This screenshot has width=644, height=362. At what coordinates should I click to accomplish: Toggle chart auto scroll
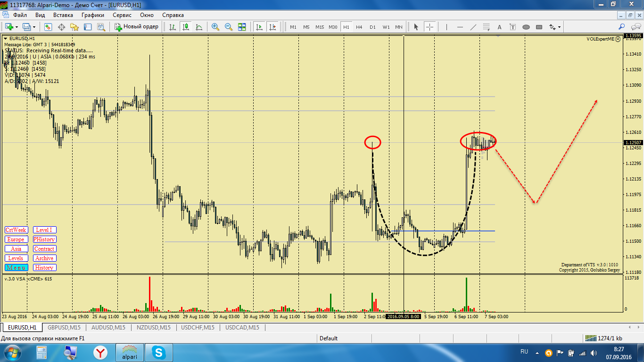tap(259, 27)
